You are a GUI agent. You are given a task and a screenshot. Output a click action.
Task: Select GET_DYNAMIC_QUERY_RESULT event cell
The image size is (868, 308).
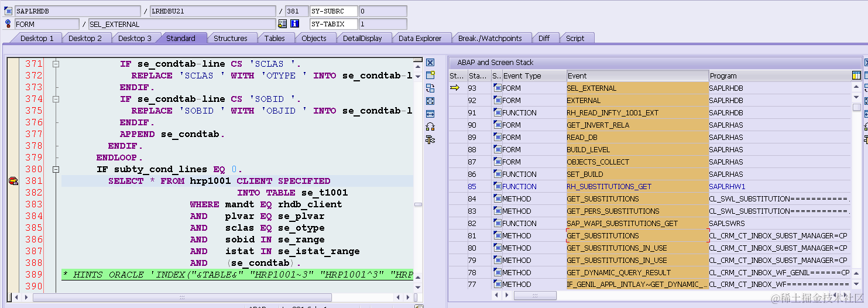(637, 272)
